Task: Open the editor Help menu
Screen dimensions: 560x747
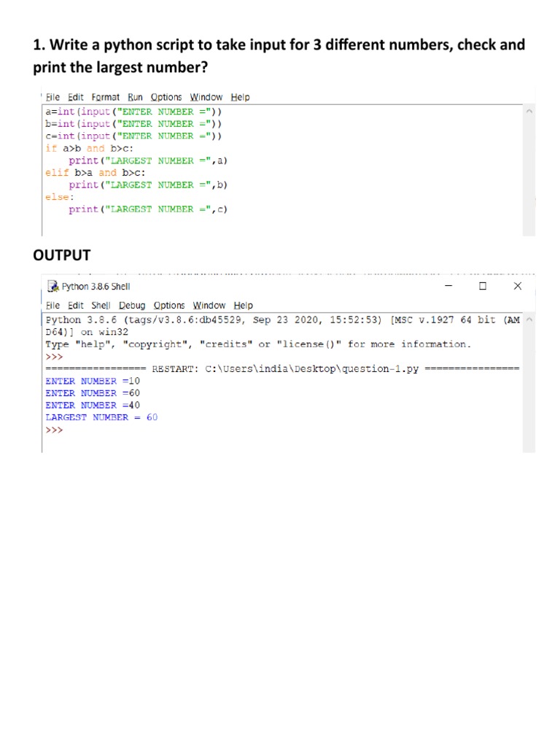Action: (x=241, y=97)
